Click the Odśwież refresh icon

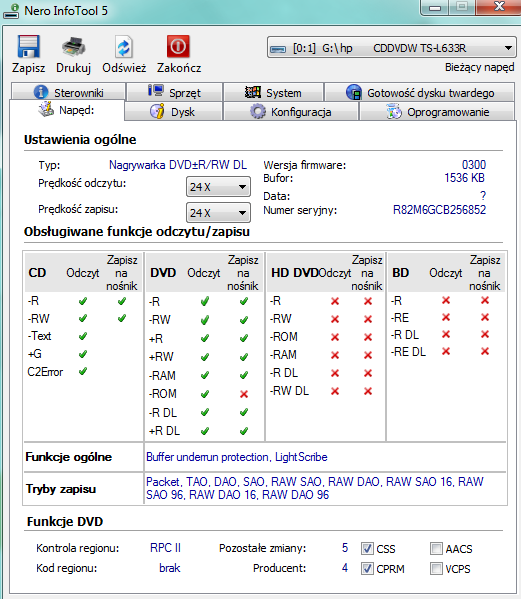click(x=124, y=47)
